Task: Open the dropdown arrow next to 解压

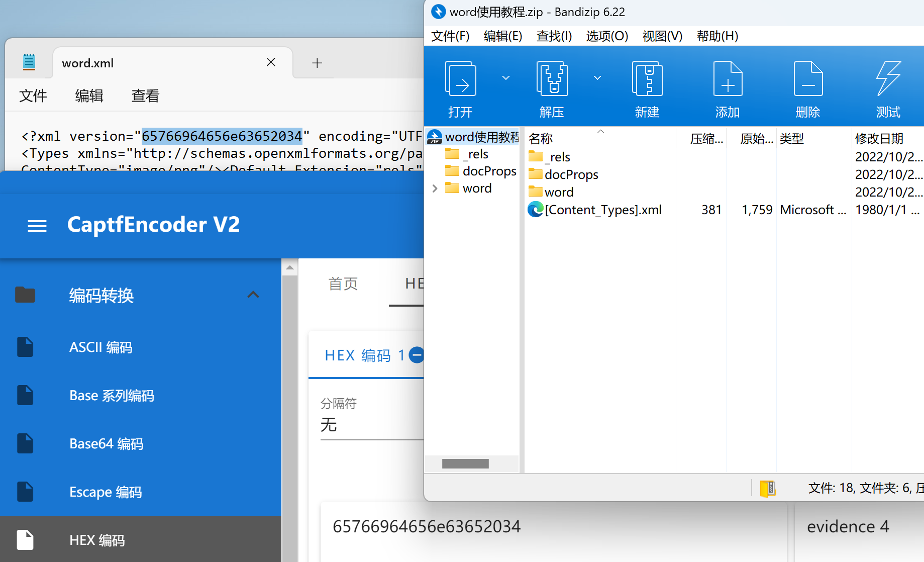Action: pyautogui.click(x=597, y=78)
